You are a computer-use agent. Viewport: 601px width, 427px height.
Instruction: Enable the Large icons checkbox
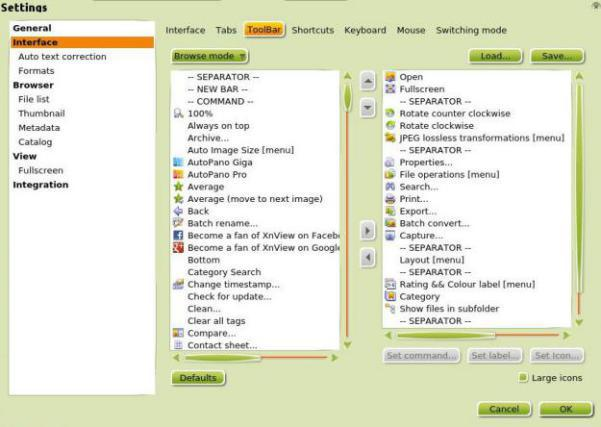(x=523, y=378)
